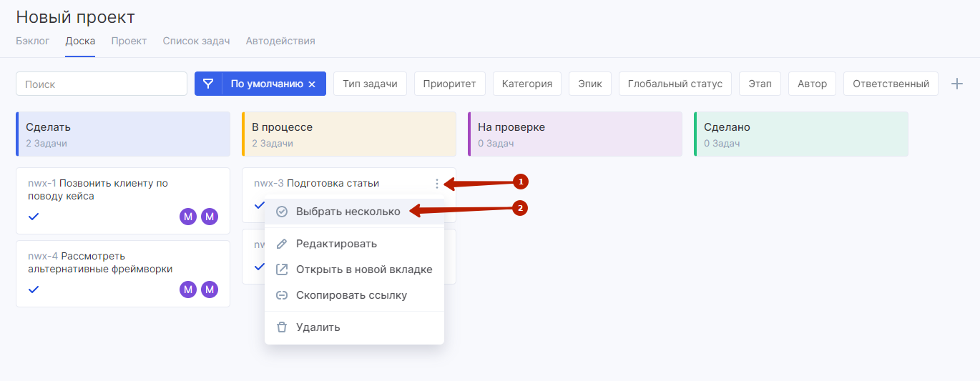Switch to the 'Бэклог' tab

[x=33, y=41]
